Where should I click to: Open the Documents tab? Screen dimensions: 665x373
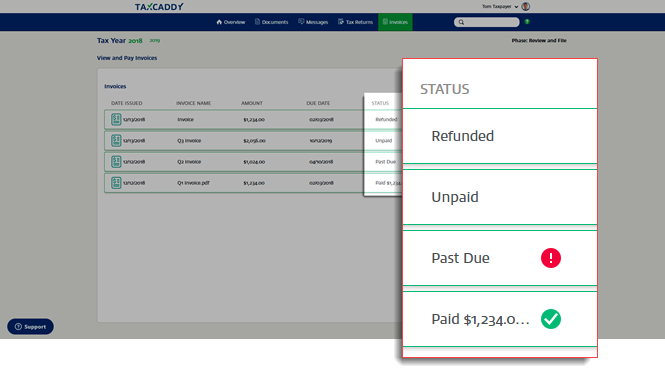271,22
